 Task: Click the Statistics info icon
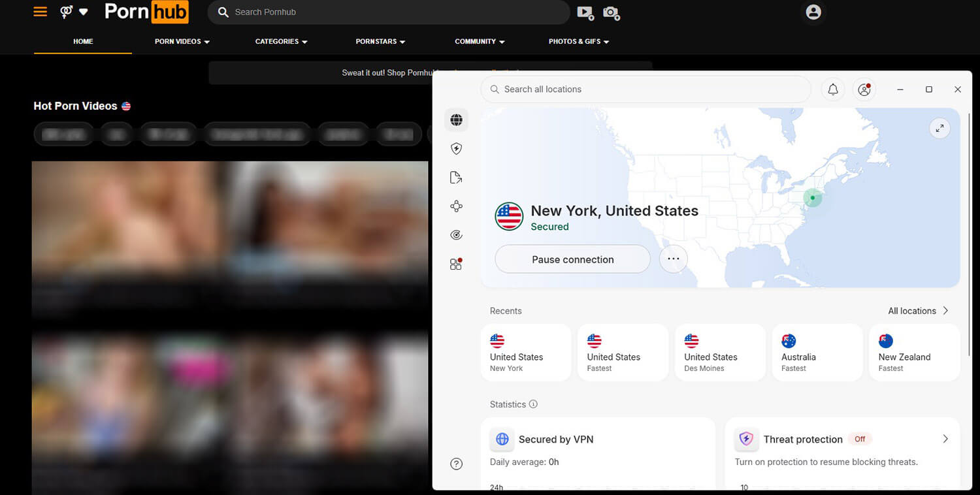(533, 404)
